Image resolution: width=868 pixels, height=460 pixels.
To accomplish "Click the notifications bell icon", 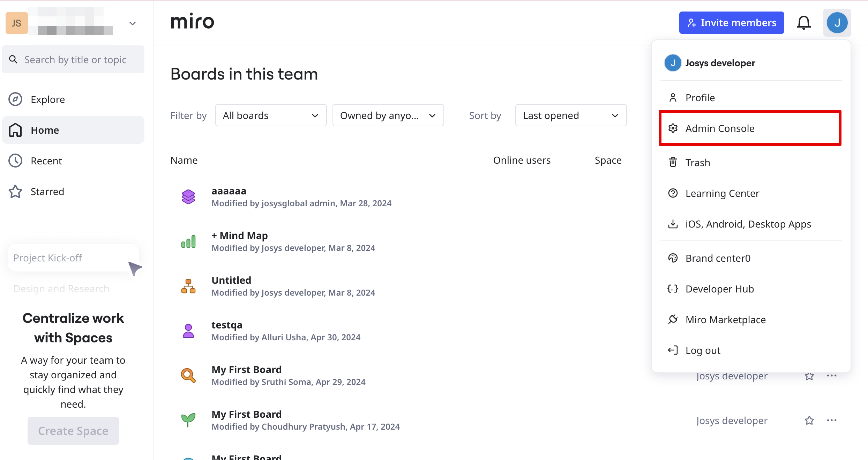I will (x=803, y=23).
